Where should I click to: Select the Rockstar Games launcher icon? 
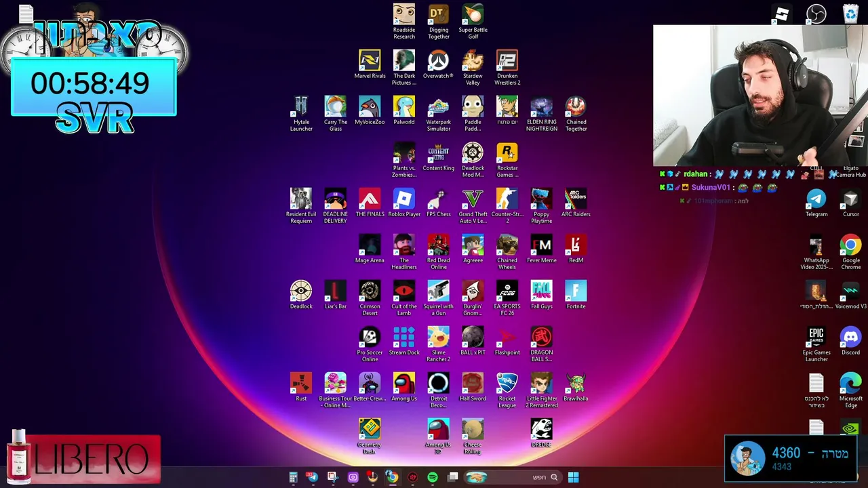[507, 159]
